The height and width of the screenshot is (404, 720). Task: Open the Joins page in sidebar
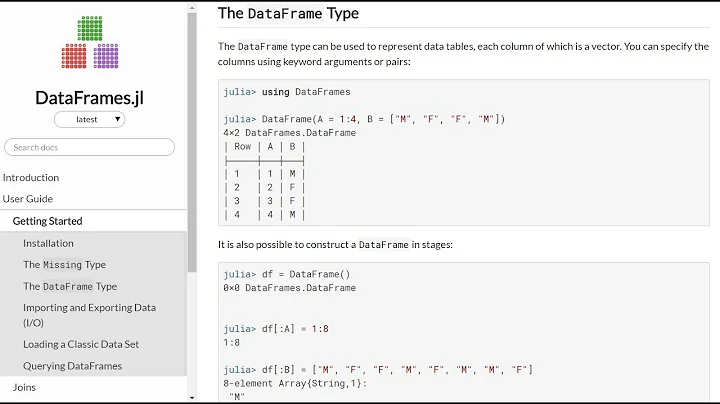tap(25, 387)
